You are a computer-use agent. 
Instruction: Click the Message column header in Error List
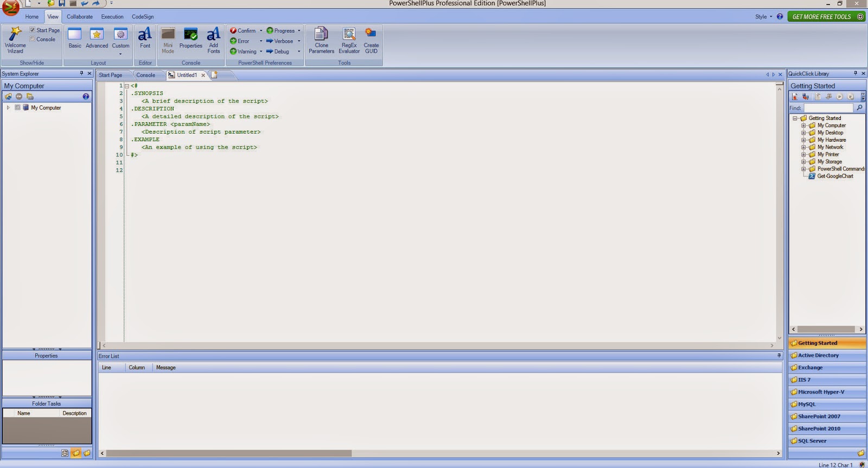click(x=166, y=368)
